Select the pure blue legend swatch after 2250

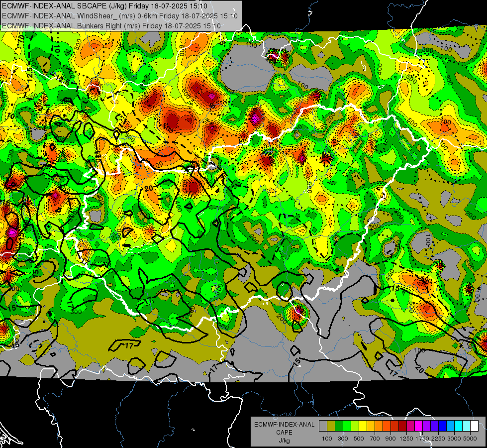pyautogui.click(x=443, y=426)
